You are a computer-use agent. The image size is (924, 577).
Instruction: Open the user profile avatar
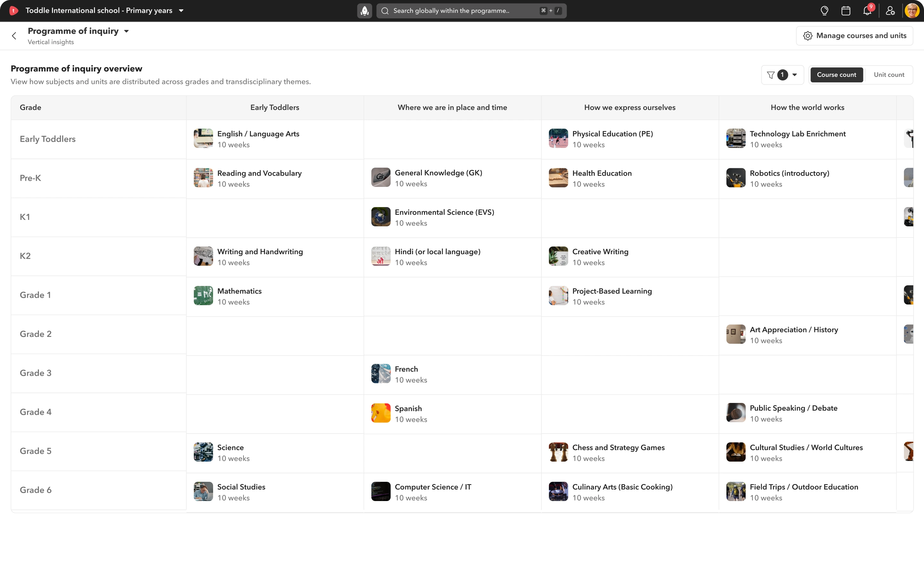pos(912,11)
